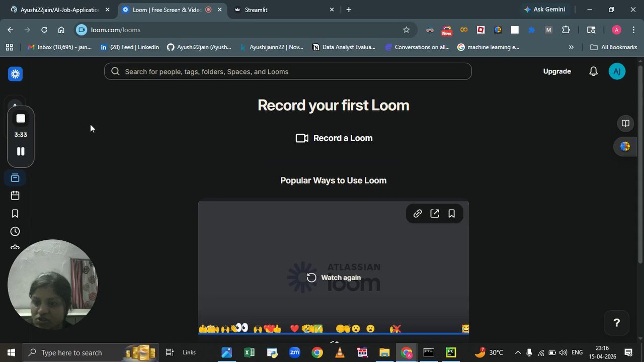Open the side panel book icon
The height and width of the screenshot is (362, 644).
[x=625, y=123]
